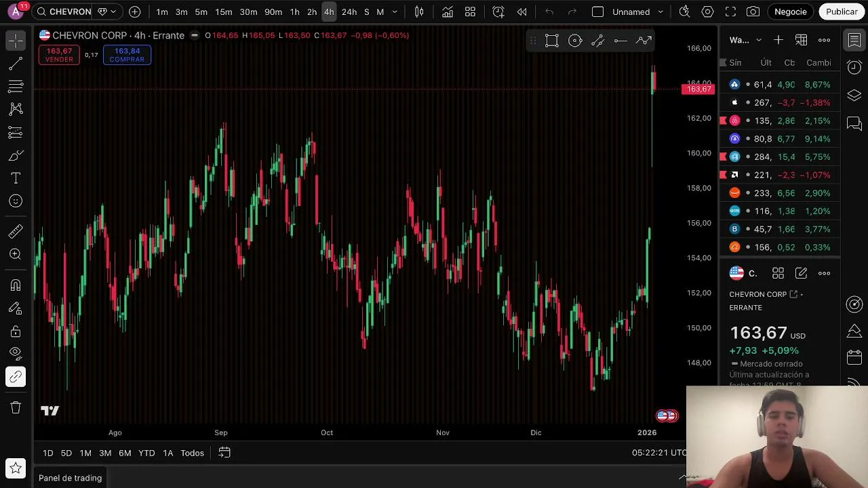
Task: Switch to the 1m timeframe
Action: pos(162,12)
